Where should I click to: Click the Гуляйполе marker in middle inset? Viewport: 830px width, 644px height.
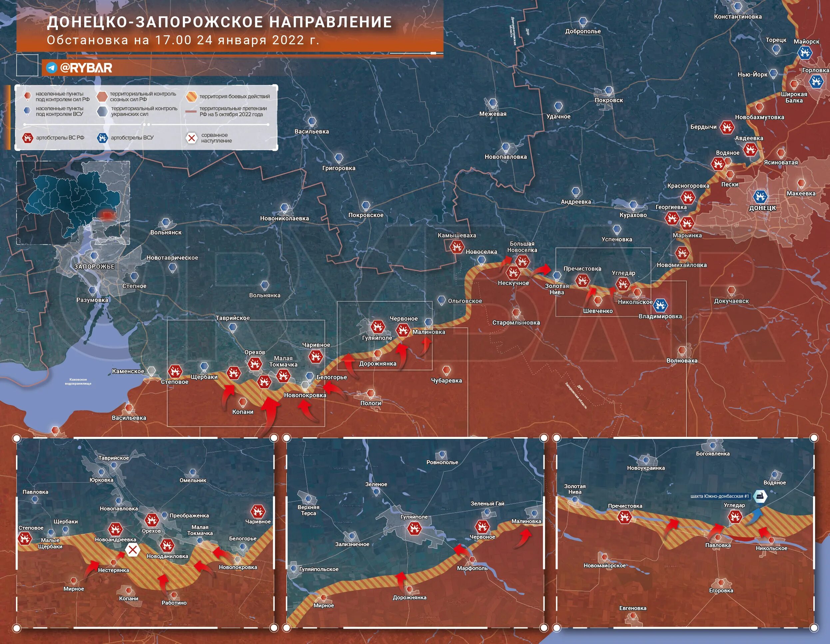tap(414, 528)
